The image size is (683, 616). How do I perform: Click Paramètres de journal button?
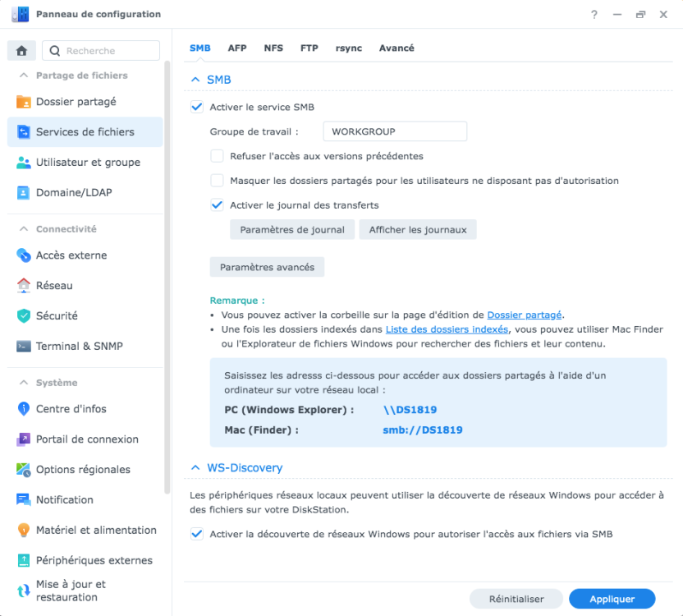[292, 230]
